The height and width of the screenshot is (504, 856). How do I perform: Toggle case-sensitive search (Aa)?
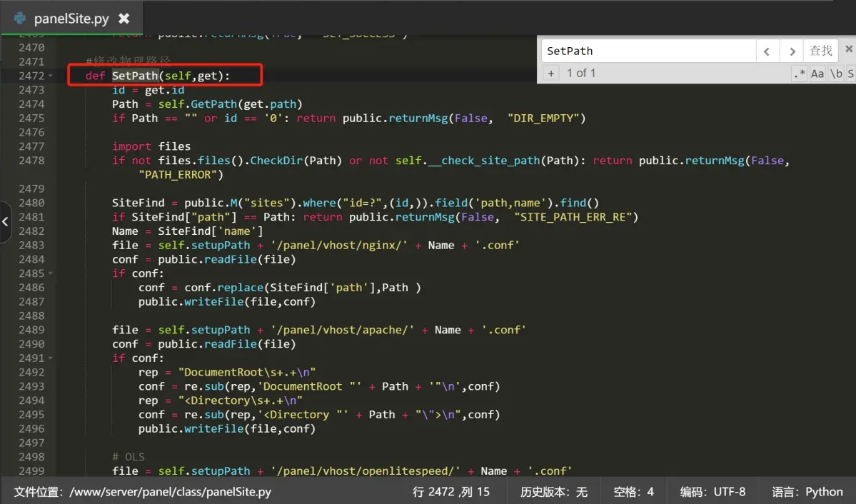click(x=817, y=73)
